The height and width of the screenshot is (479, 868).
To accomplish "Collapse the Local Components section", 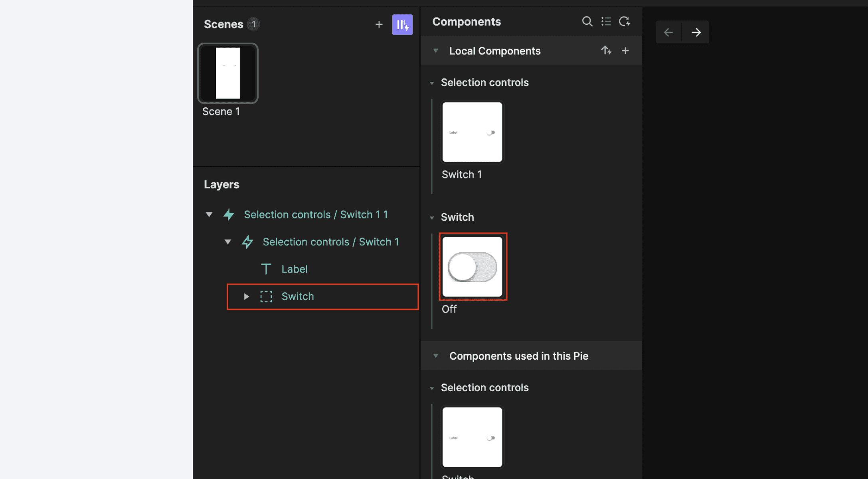I will point(435,51).
